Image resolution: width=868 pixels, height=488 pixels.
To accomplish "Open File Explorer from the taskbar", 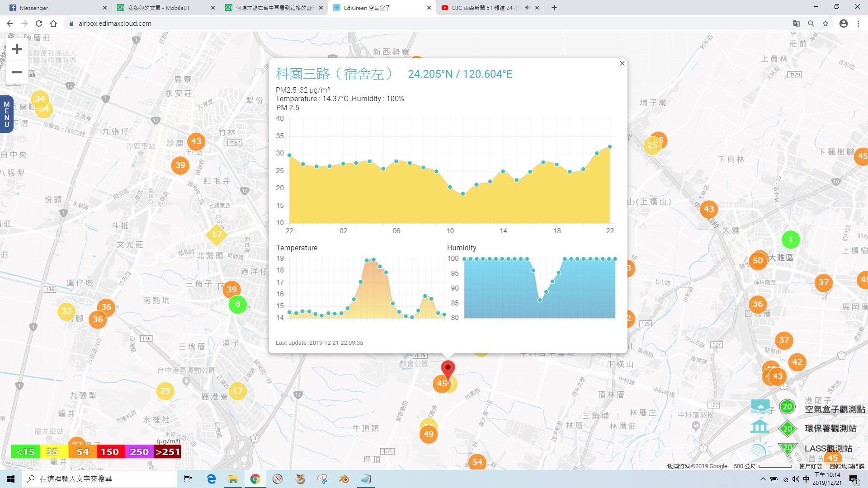I will click(233, 479).
